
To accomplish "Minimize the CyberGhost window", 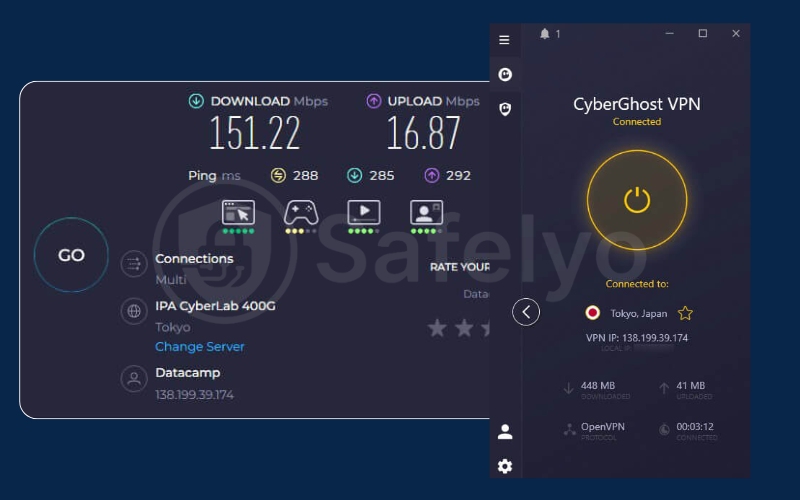I will click(669, 34).
